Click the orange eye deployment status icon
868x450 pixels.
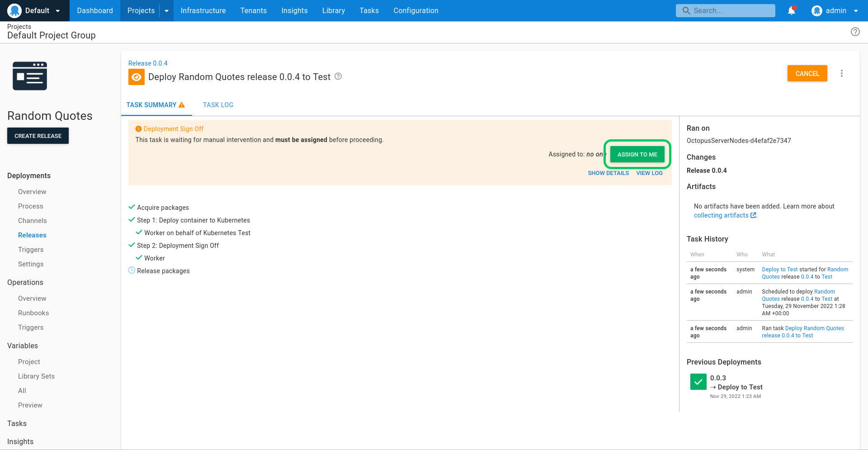click(x=137, y=77)
